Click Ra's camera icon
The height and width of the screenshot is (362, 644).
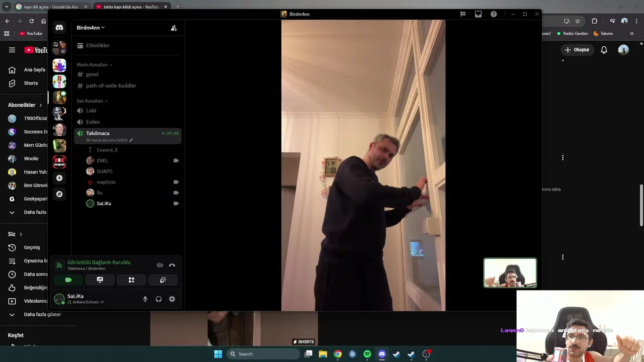coord(176,193)
